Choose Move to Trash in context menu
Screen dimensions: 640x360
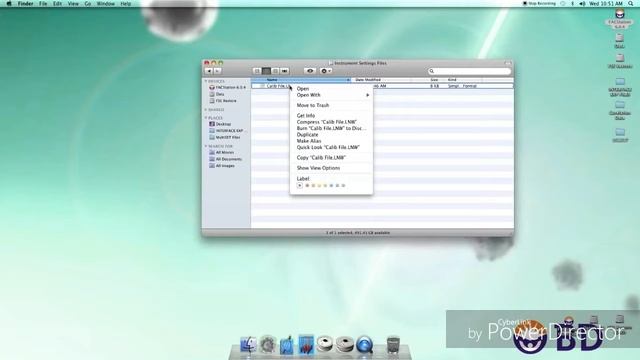tap(331, 105)
